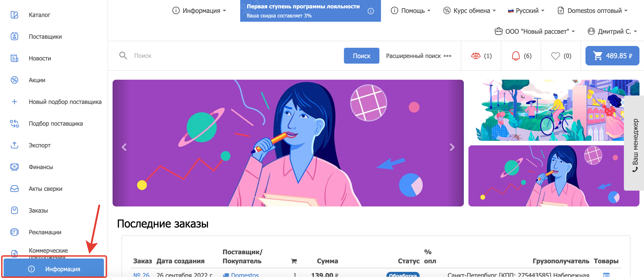Click the magnifier search icon

pyautogui.click(x=123, y=56)
